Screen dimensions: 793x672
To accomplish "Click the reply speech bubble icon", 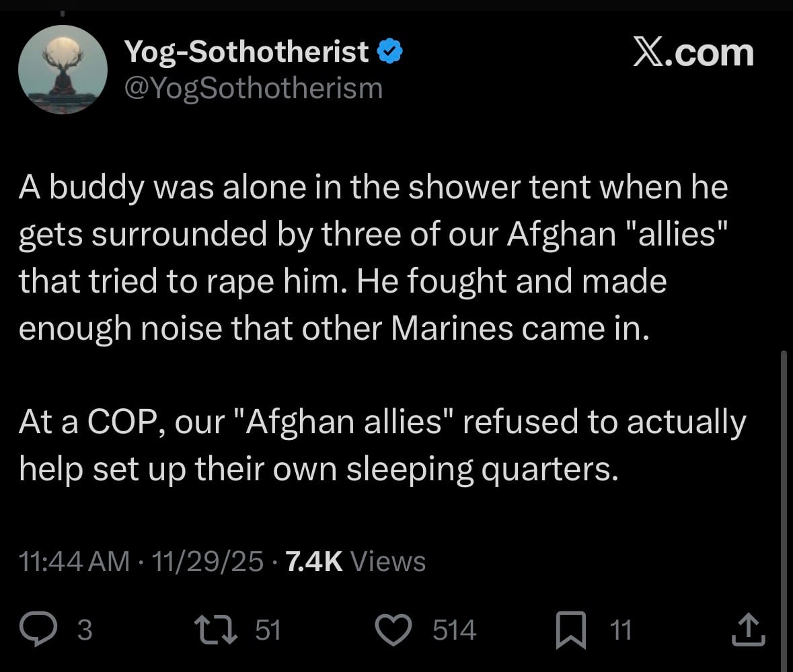I will click(50, 630).
